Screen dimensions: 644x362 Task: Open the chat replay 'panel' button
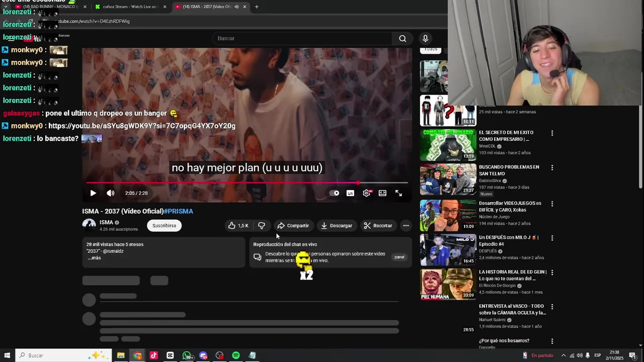coord(399,257)
